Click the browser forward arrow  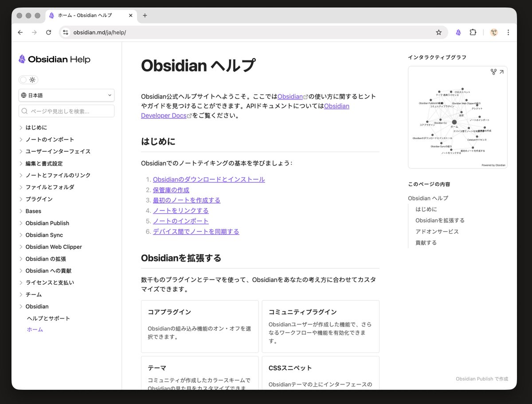[35, 32]
